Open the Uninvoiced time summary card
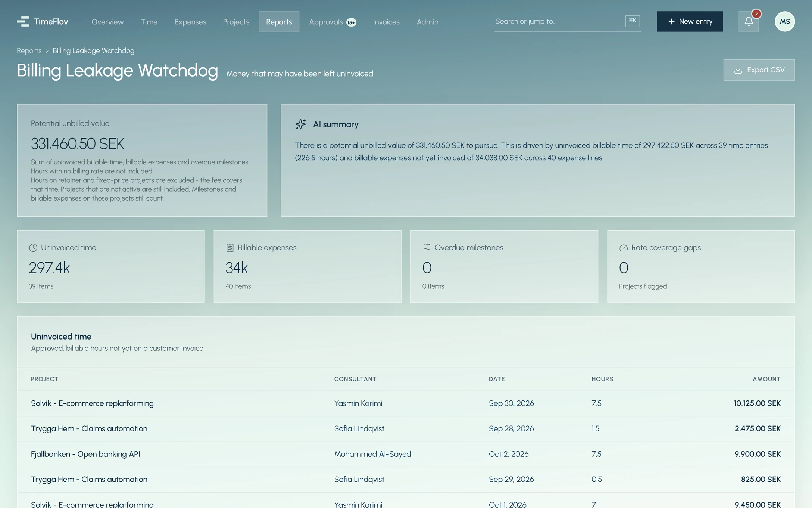This screenshot has height=508, width=812. click(x=111, y=266)
